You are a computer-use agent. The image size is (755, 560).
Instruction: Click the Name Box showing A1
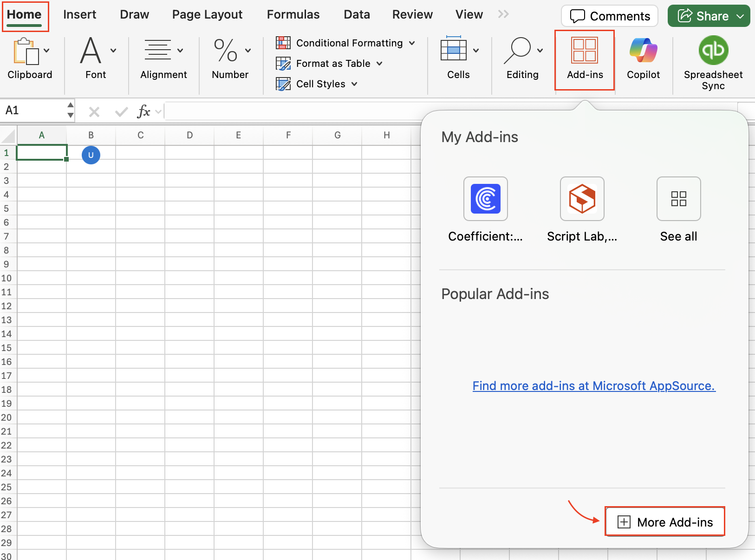[33, 111]
